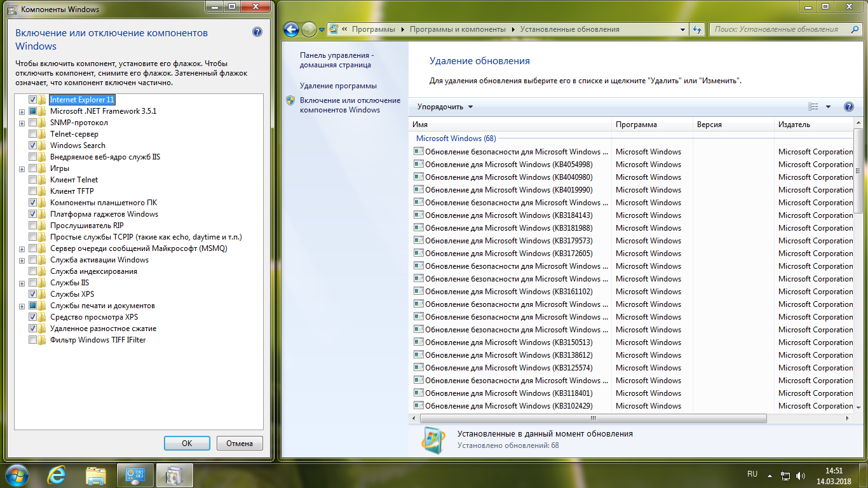Click the scroll-down arrow of the updates list
This screenshot has width=868, height=488.
[x=858, y=407]
